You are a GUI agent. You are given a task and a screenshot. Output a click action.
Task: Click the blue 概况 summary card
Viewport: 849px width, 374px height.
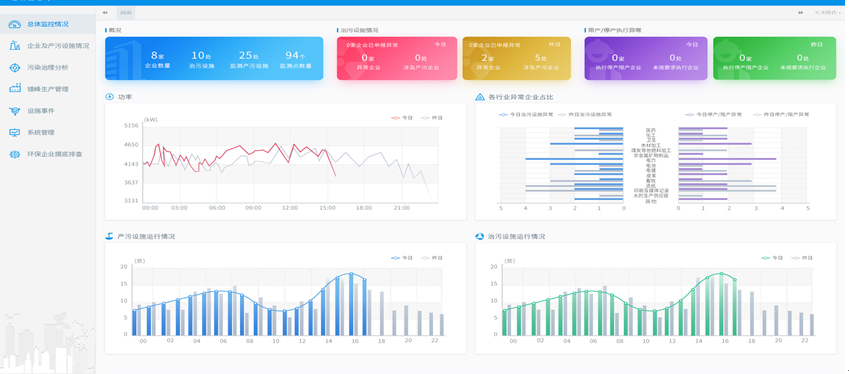(214, 58)
